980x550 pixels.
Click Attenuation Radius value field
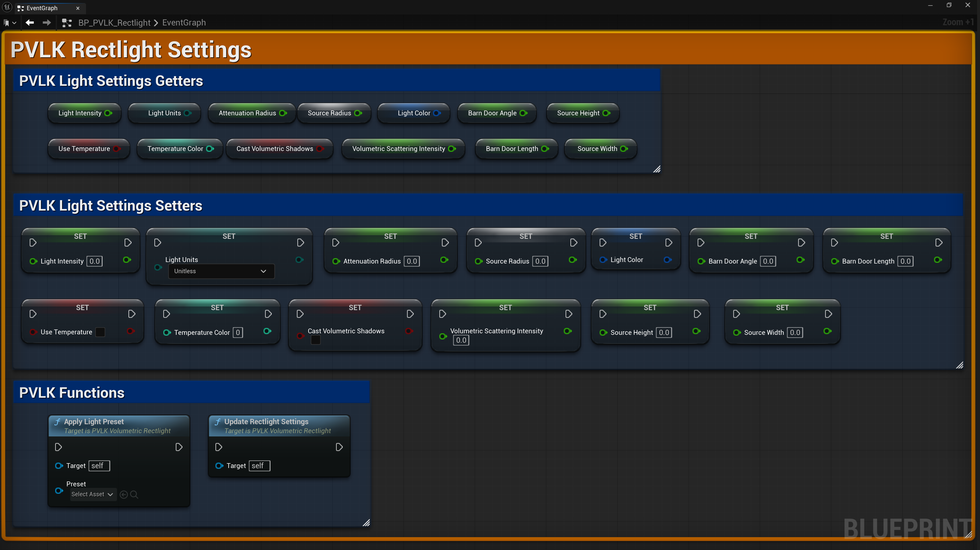(x=412, y=261)
